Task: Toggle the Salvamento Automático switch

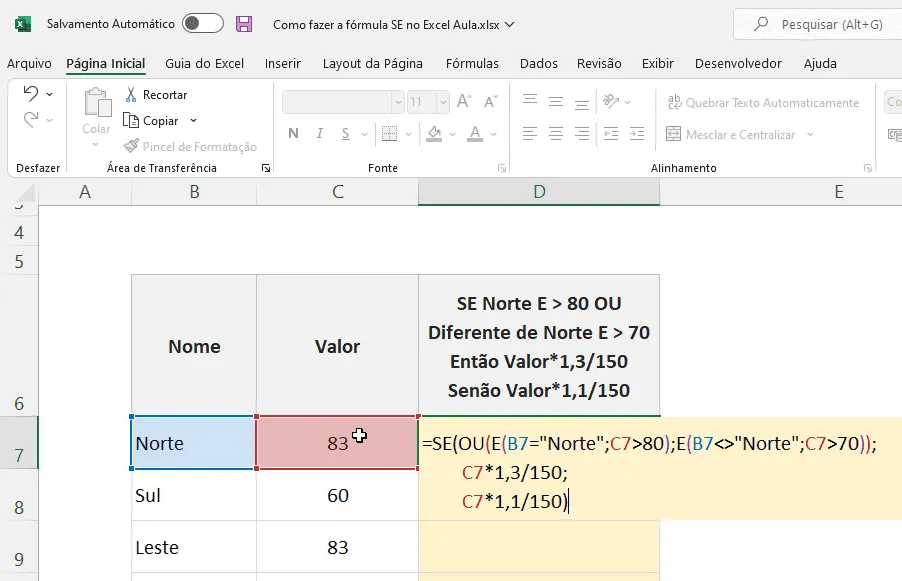Action: (202, 24)
